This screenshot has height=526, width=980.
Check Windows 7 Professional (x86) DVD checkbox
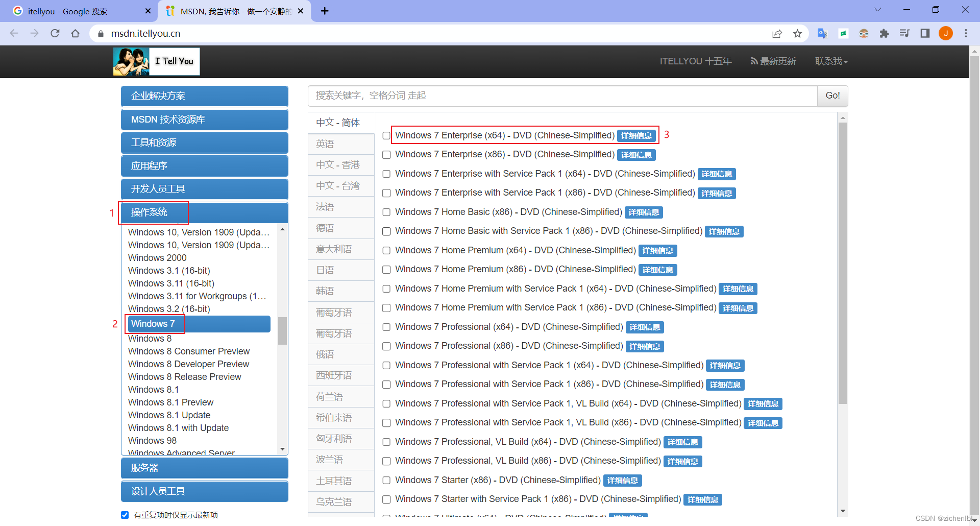(386, 346)
